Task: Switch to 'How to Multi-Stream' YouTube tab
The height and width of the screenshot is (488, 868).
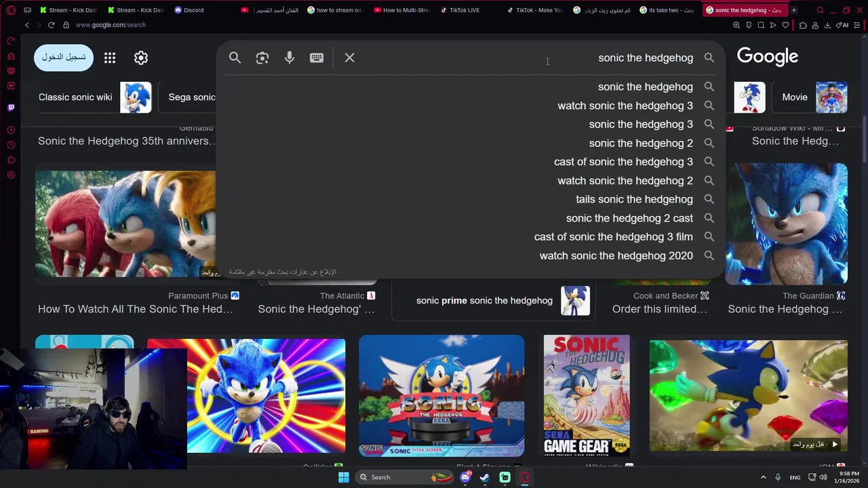Action: [x=402, y=10]
